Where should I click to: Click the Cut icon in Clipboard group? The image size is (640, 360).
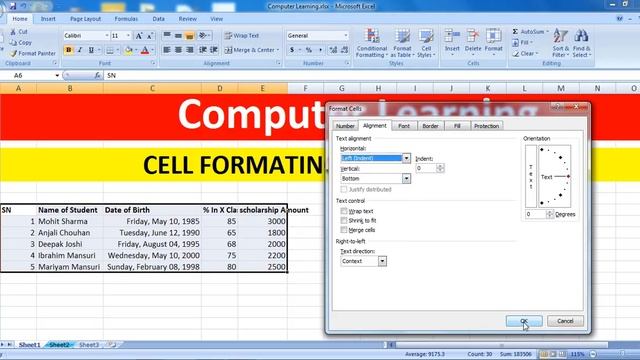coord(13,32)
